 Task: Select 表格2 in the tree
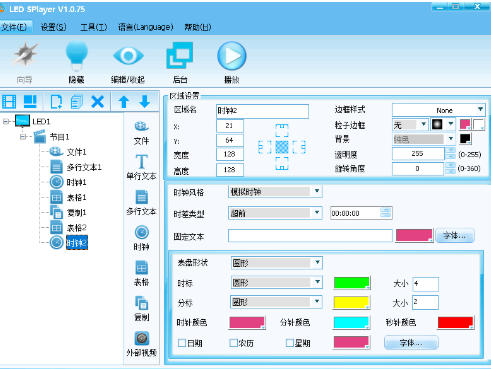76,228
